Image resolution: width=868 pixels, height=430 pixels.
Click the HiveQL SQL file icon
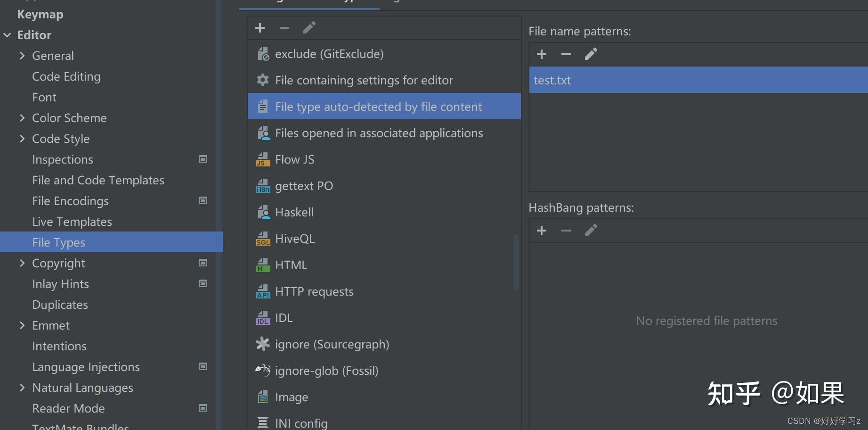click(263, 239)
